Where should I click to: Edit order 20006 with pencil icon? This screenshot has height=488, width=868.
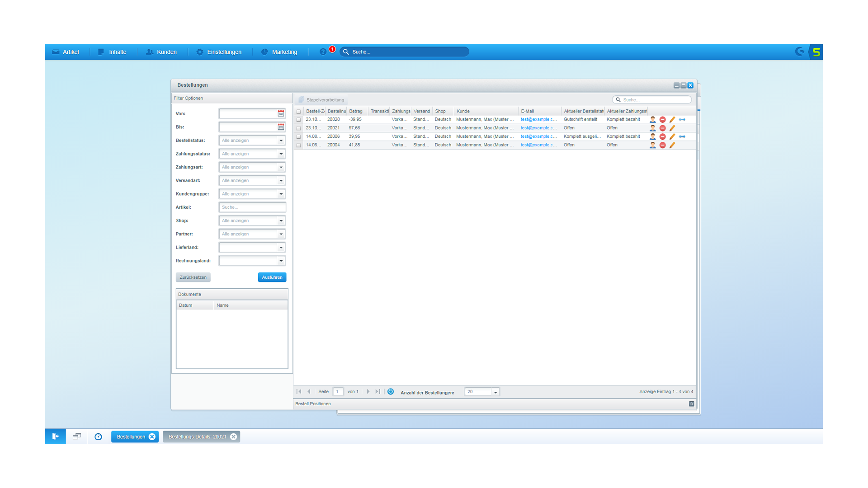click(672, 136)
